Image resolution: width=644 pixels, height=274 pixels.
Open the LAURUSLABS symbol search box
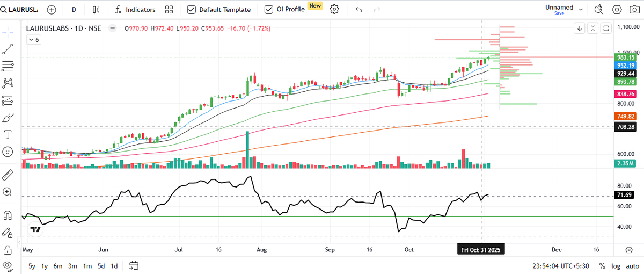pyautogui.click(x=20, y=10)
